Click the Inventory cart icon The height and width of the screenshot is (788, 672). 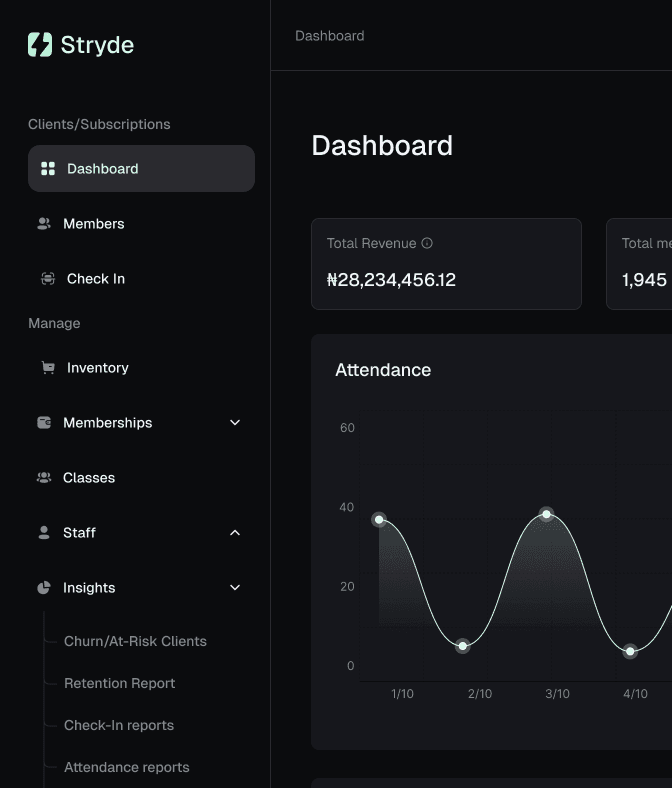(x=48, y=368)
